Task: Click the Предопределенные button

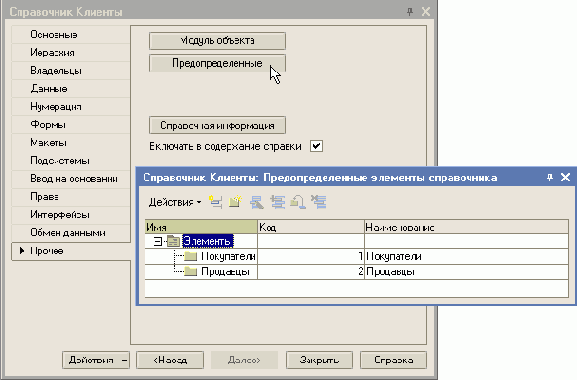Action: coord(217,63)
